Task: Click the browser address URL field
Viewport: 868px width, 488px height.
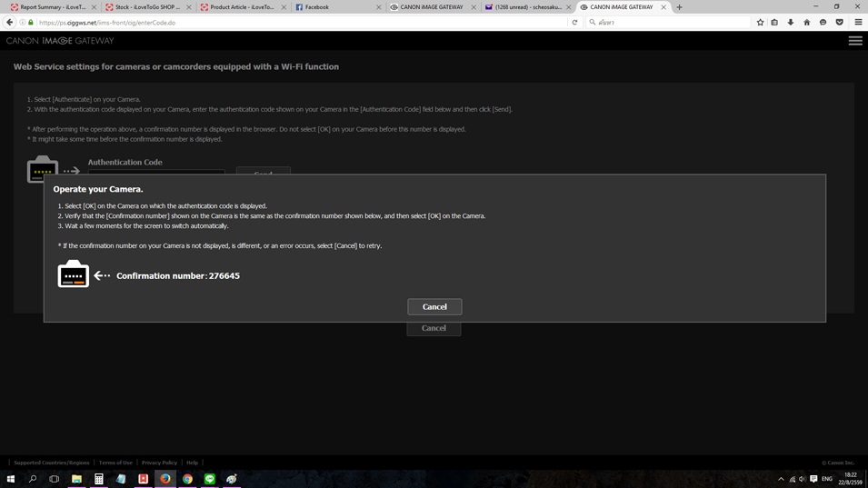Action: coord(302,22)
